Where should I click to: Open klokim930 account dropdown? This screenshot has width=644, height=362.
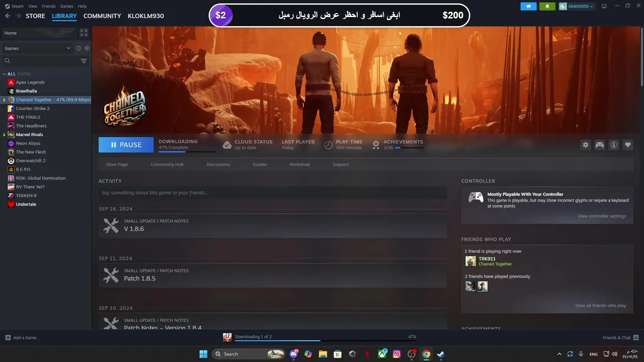tap(577, 6)
